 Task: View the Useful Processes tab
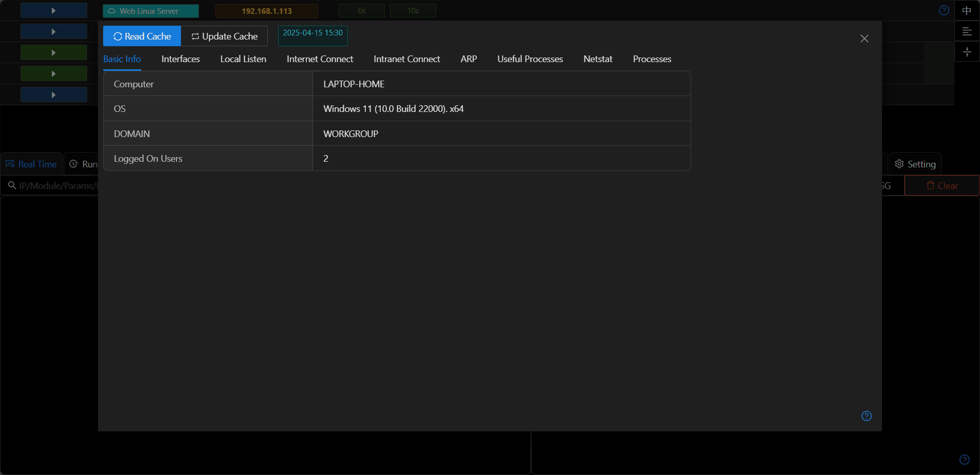pos(530,59)
